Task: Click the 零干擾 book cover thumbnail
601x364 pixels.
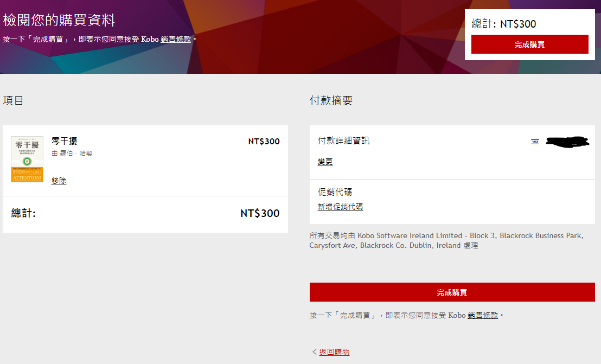Action: (27, 159)
